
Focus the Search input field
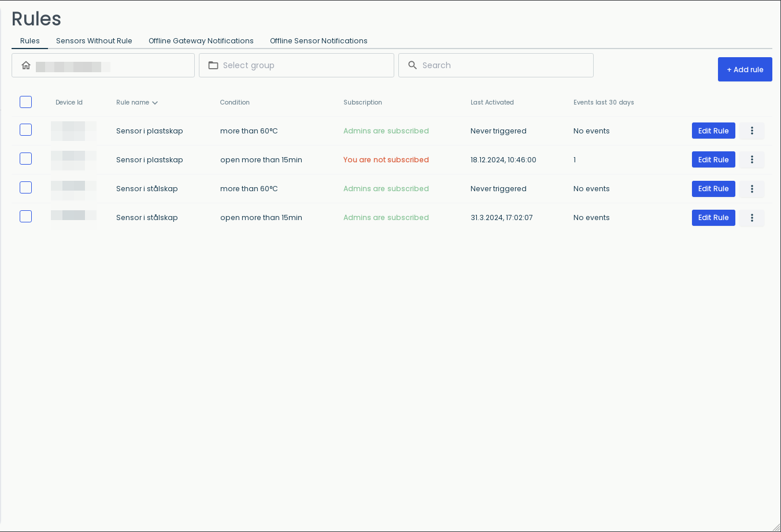point(496,65)
